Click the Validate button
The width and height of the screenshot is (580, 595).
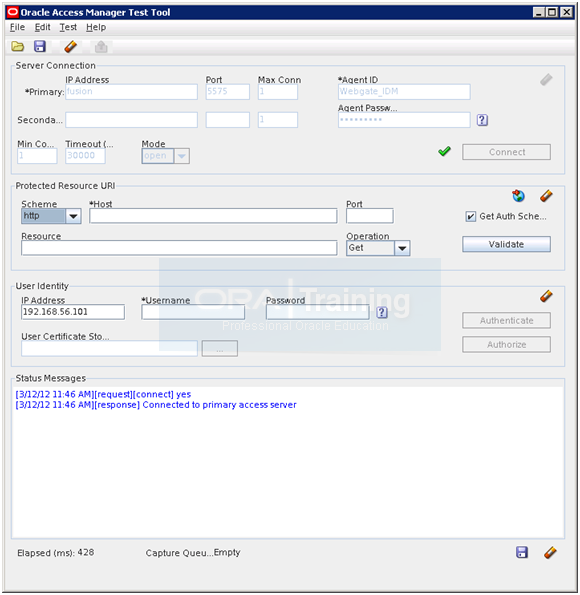pyautogui.click(x=506, y=244)
